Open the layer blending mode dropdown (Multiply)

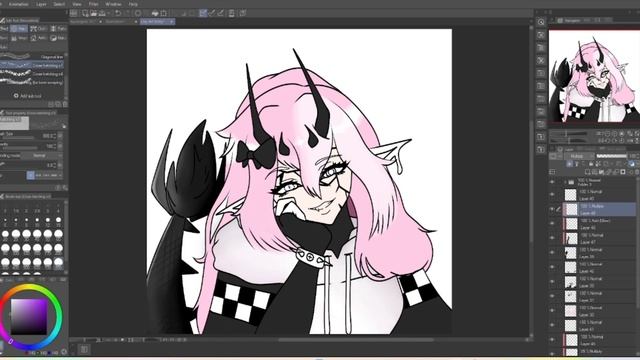579,156
